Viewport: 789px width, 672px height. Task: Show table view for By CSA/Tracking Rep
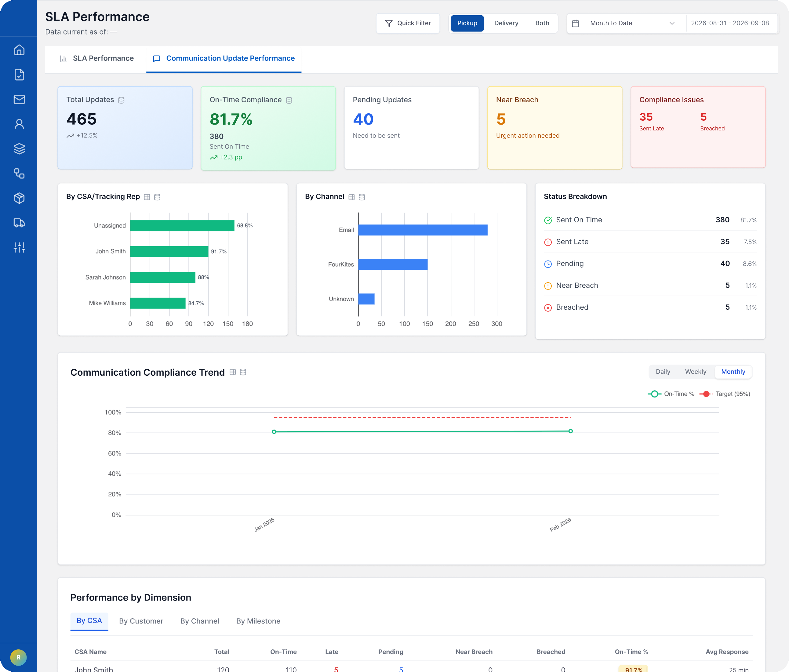[x=147, y=197]
